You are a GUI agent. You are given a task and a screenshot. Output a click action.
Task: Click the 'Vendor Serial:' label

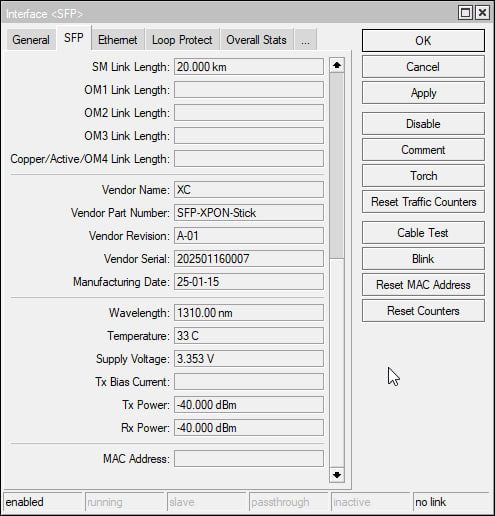tap(137, 259)
